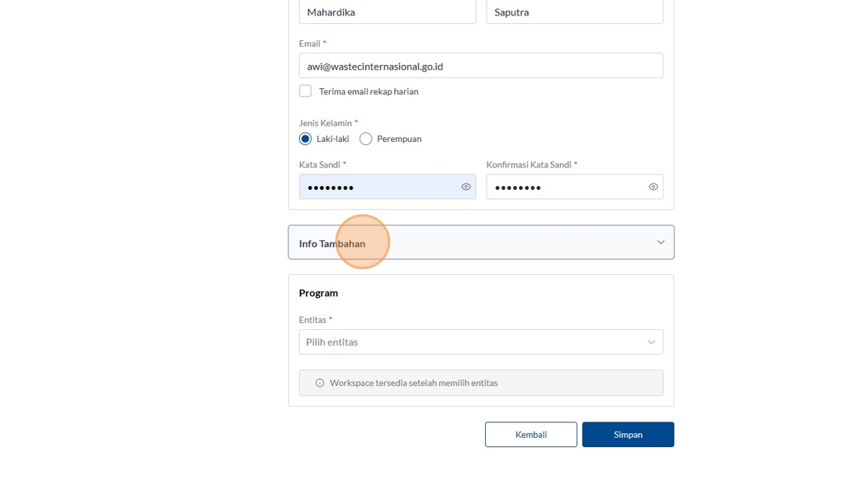Click the info icon beside Workspace notice

pos(319,383)
